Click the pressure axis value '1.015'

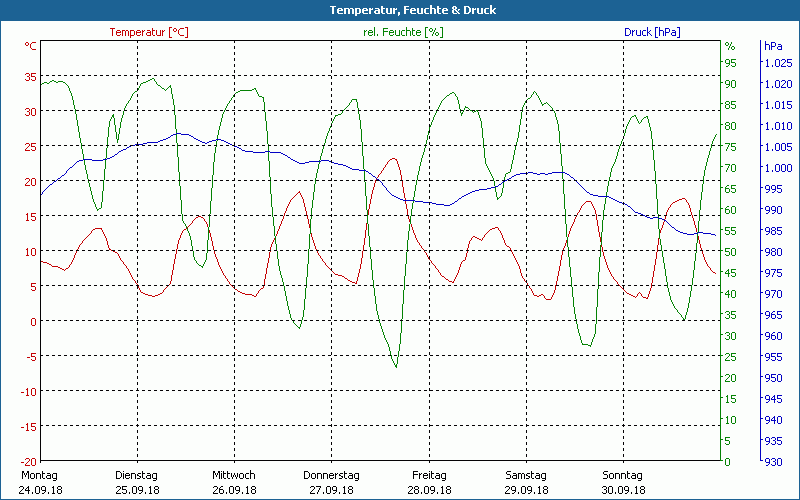click(778, 105)
